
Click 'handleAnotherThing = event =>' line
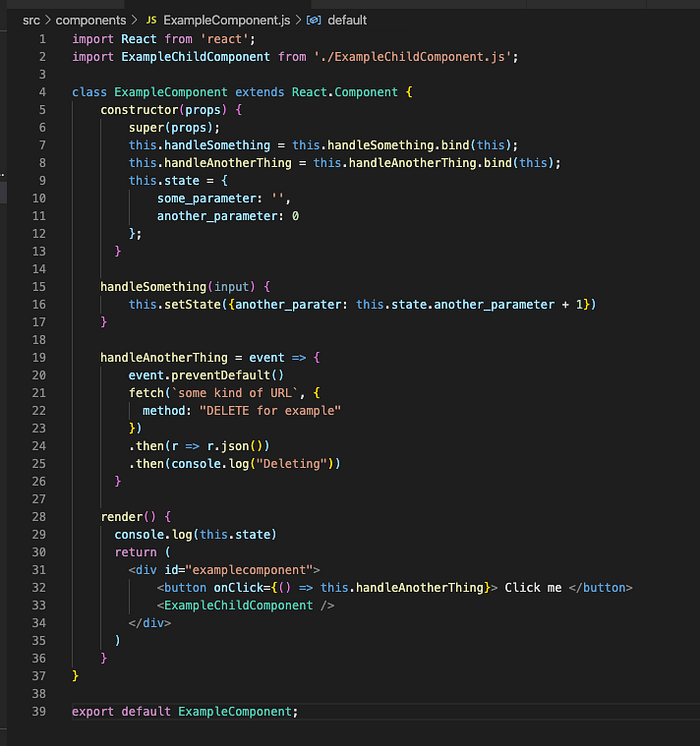pos(203,358)
